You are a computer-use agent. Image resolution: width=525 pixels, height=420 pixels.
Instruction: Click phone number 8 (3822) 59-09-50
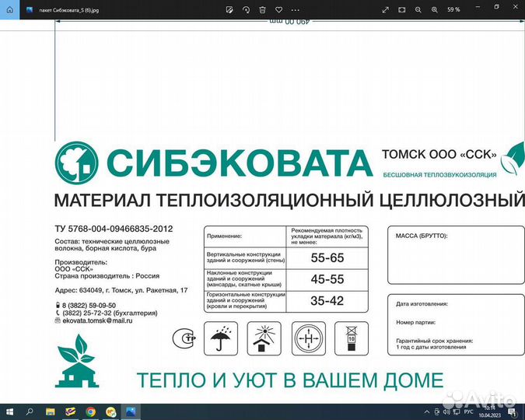89,306
